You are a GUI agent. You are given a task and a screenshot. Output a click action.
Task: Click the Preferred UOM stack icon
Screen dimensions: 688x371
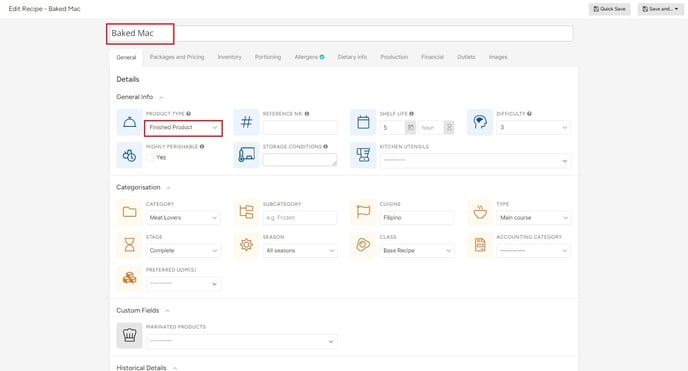[x=129, y=278]
